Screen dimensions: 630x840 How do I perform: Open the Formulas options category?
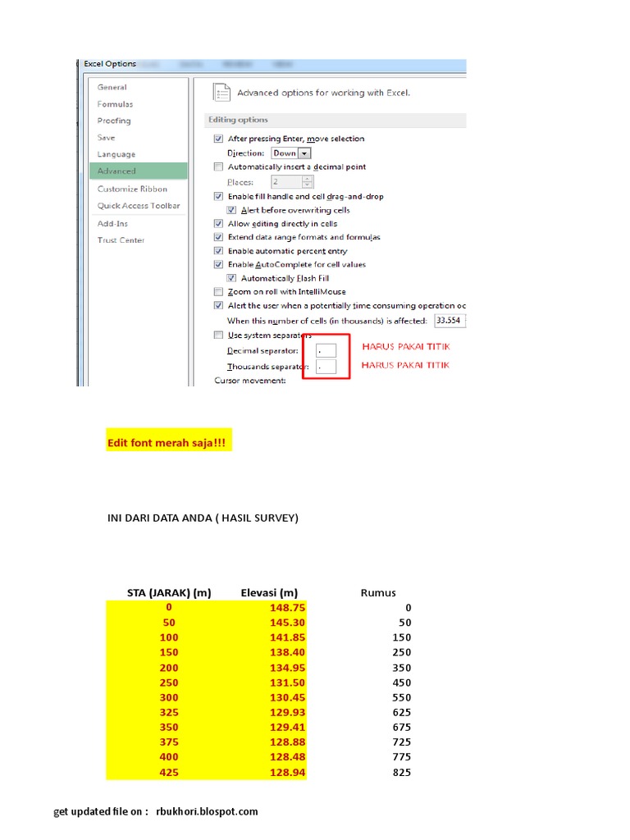click(x=115, y=104)
